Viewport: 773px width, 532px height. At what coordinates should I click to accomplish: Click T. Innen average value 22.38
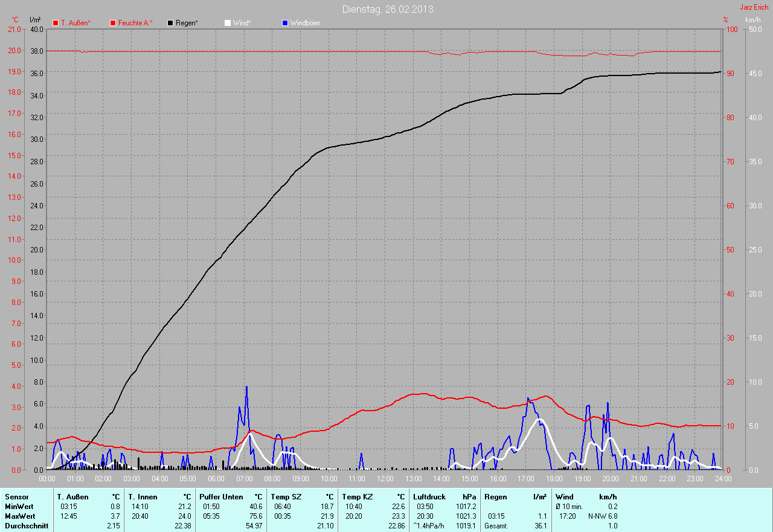click(x=182, y=526)
